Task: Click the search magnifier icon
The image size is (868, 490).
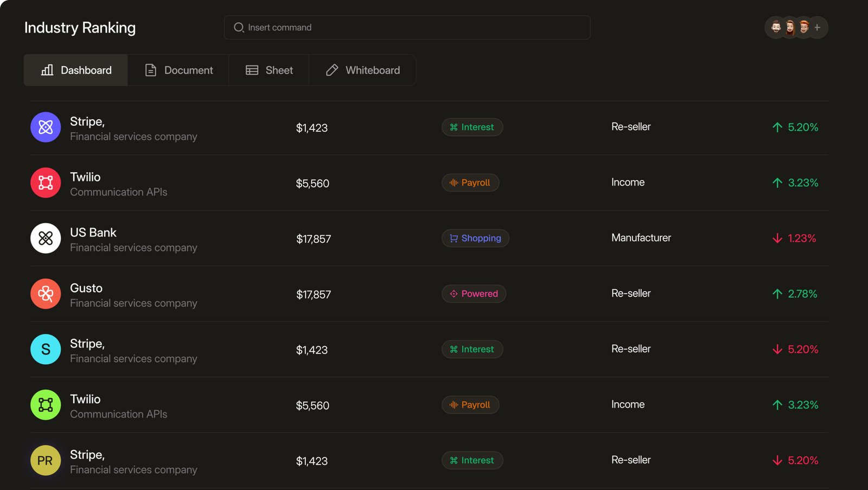Action: (x=239, y=27)
